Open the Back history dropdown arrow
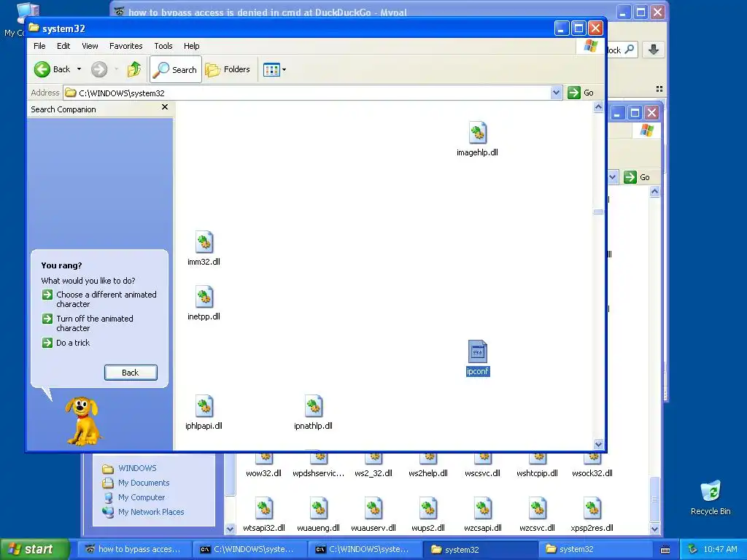 click(x=79, y=69)
